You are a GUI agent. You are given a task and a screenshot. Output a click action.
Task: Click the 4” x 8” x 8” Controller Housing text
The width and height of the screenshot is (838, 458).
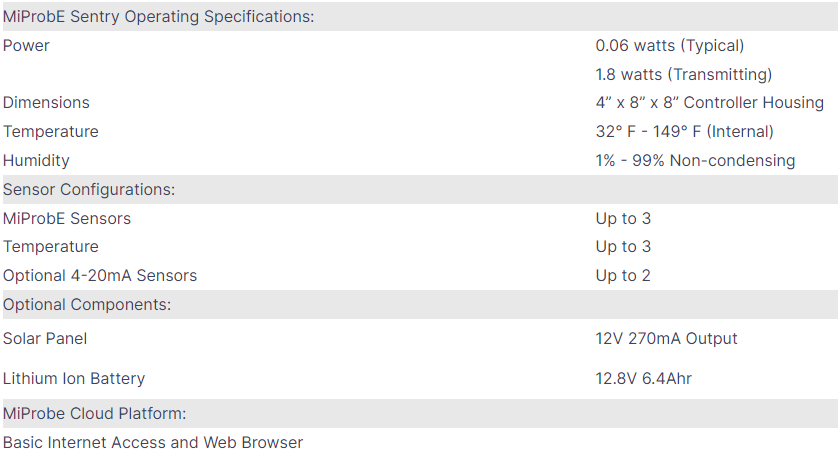pos(709,103)
